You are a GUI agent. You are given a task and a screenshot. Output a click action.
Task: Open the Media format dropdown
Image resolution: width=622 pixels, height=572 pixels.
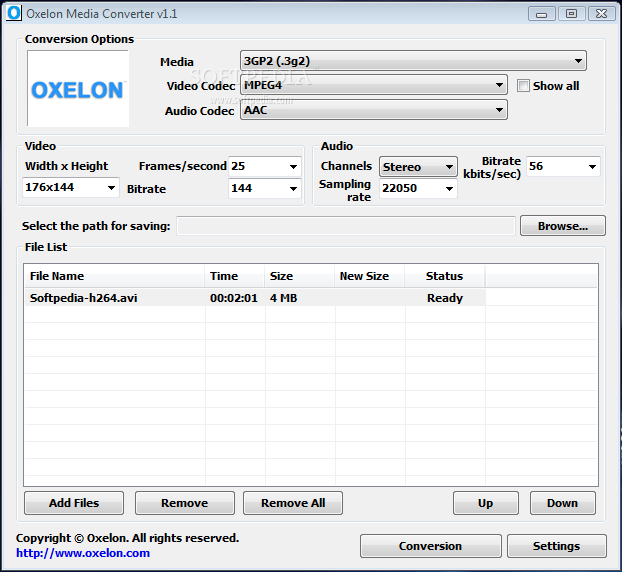(x=413, y=61)
